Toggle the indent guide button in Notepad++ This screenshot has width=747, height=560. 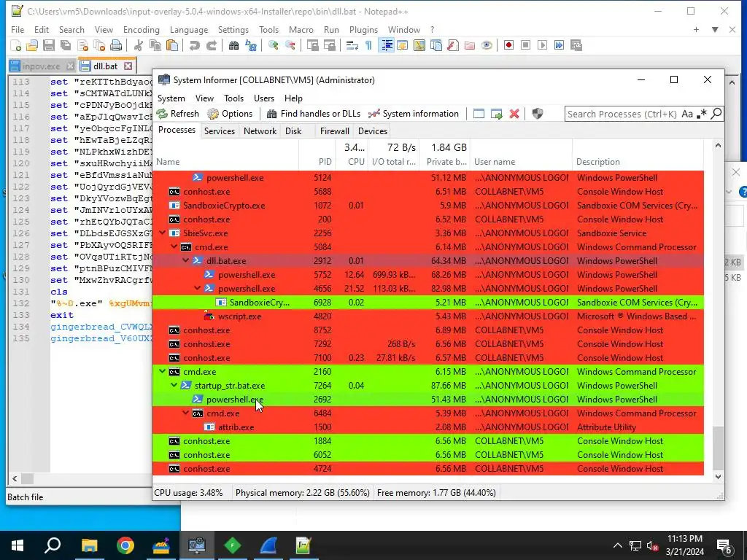[387, 45]
